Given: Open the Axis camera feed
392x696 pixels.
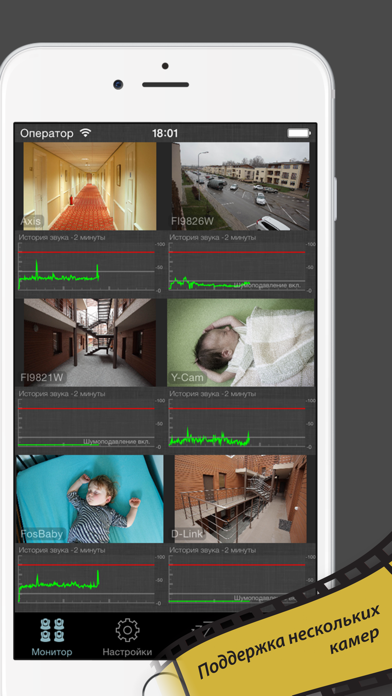Looking at the screenshot, I should (x=90, y=186).
